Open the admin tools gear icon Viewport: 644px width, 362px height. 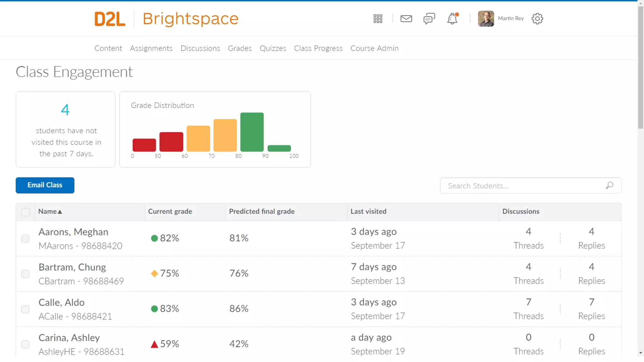(537, 19)
